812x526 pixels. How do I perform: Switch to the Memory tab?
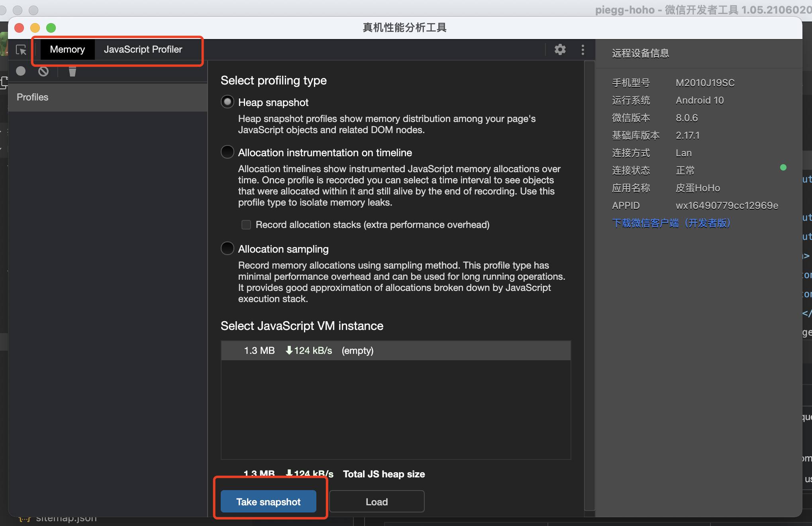click(67, 49)
